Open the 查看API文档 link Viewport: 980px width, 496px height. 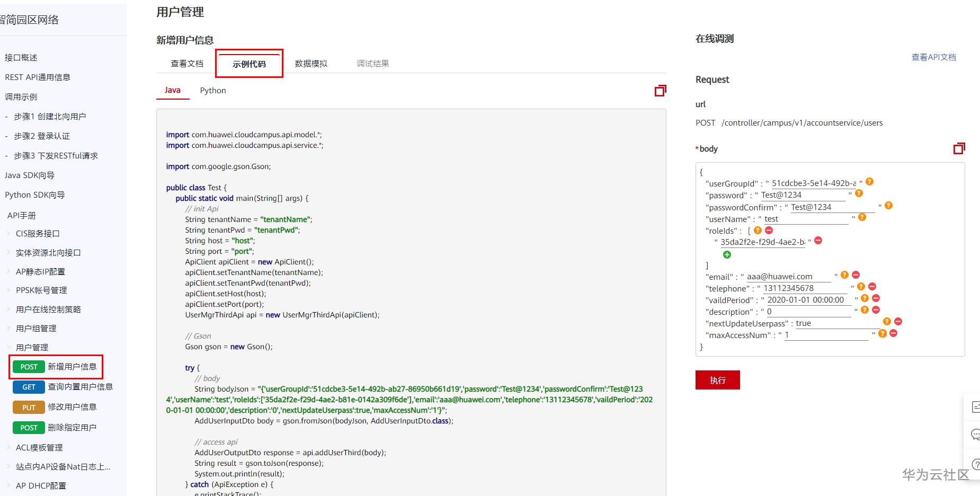tap(934, 57)
